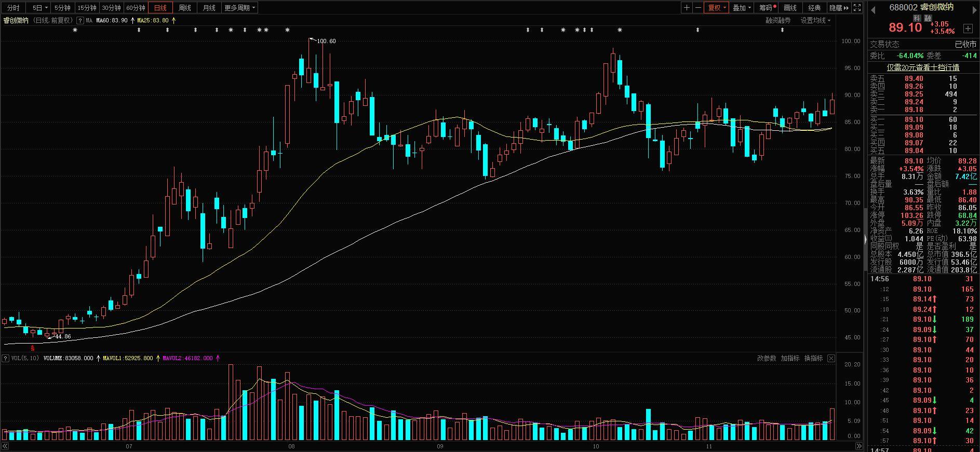Zoom in chart with the plus icon
Image resolution: width=980 pixels, height=452 pixels.
[x=687, y=8]
